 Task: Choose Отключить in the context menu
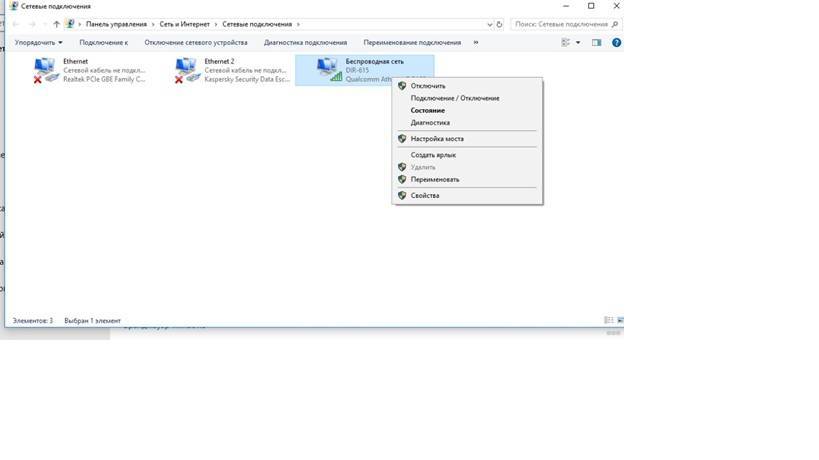click(428, 86)
